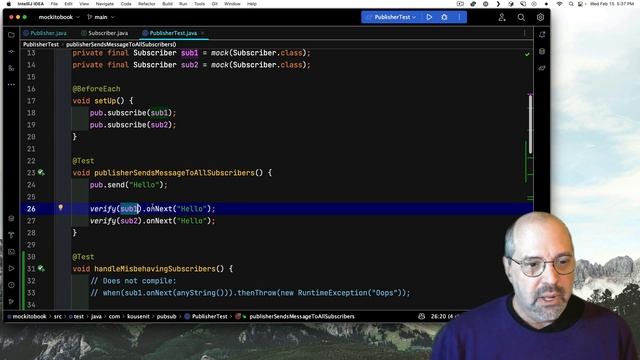Click PublisherTest in the top breadcrumb
This screenshot has height=360, width=640.
click(x=41, y=44)
